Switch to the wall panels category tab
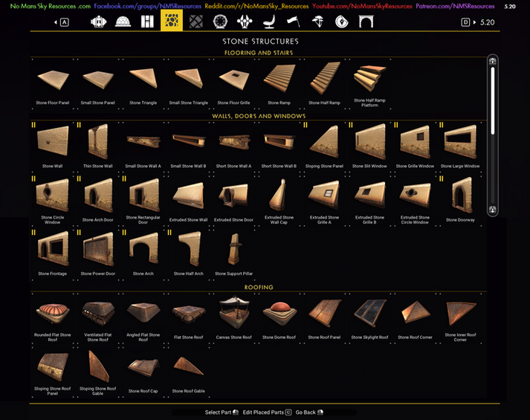 147,22
